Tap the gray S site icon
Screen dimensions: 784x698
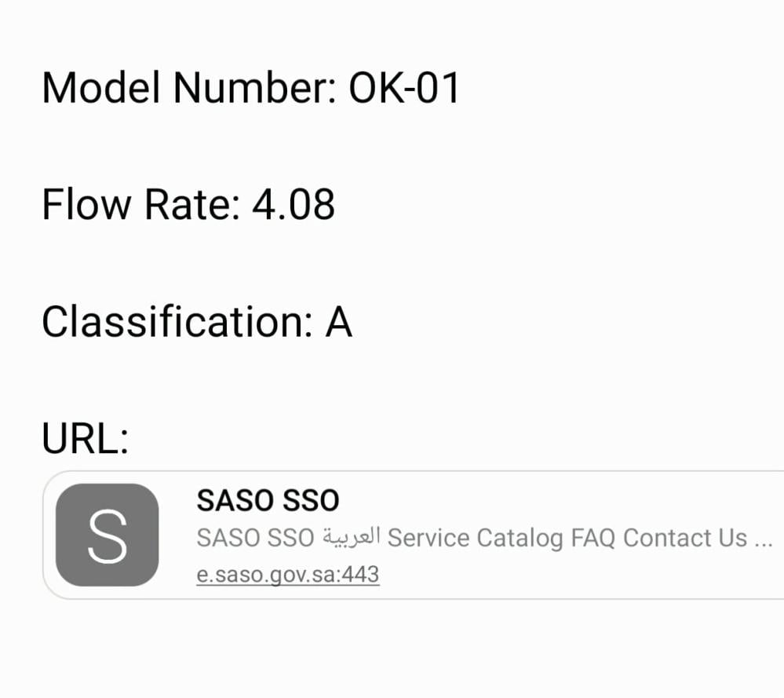point(107,535)
